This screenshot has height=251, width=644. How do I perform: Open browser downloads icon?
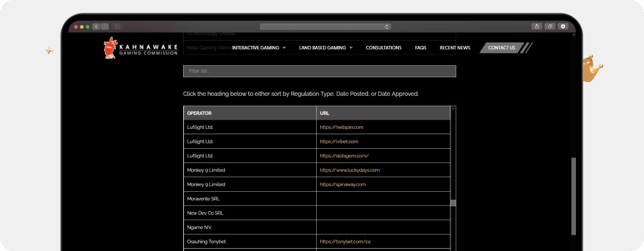[563, 26]
